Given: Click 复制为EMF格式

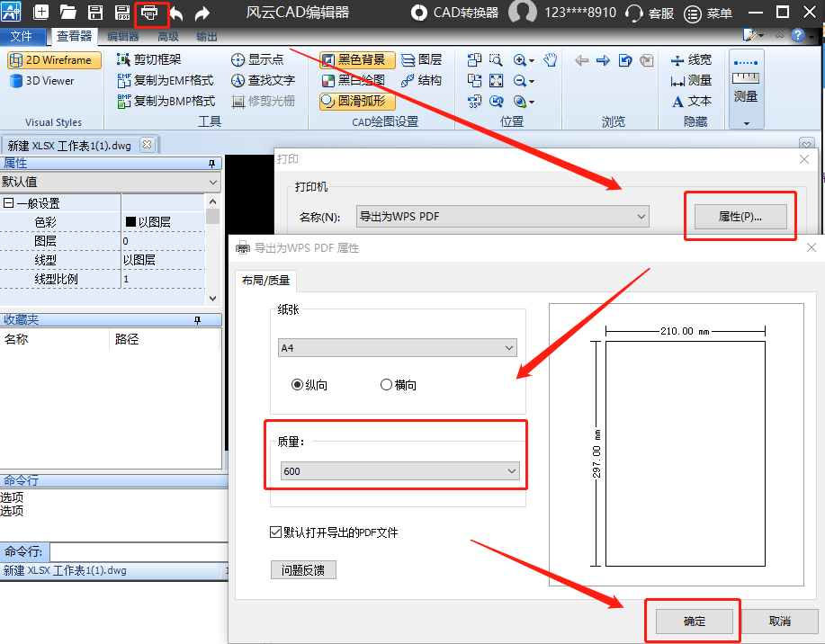Looking at the screenshot, I should coord(166,81).
